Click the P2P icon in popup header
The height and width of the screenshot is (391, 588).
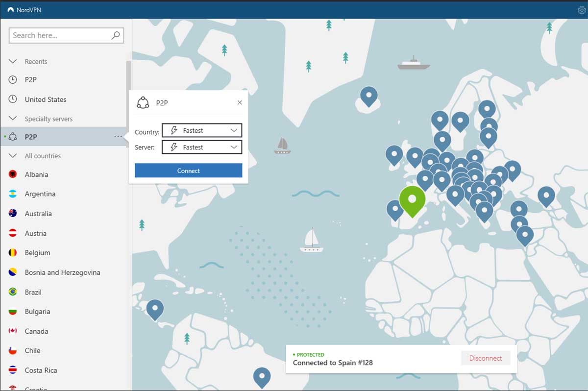[143, 102]
